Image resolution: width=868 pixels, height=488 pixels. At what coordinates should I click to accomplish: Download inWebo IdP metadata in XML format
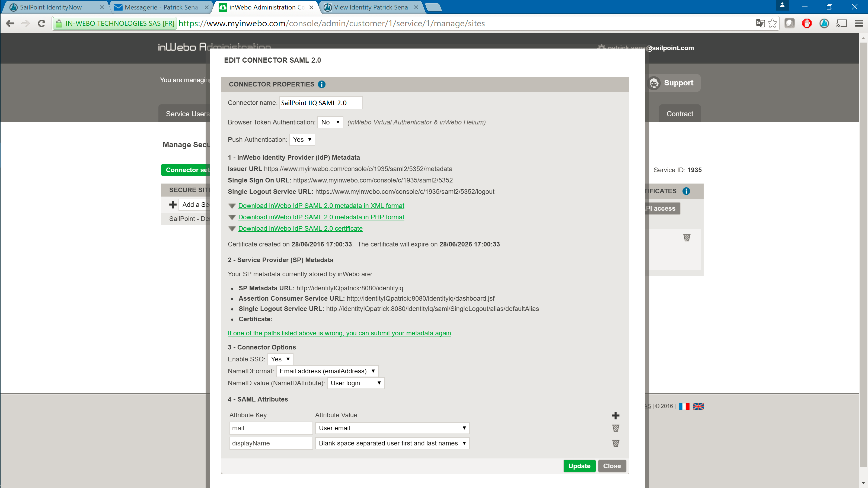[x=321, y=206]
